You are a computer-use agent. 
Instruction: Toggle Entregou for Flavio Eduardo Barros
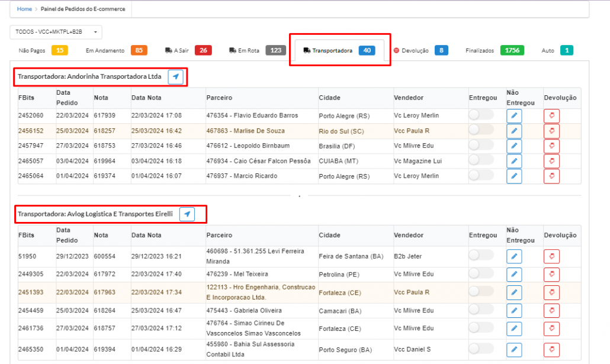(481, 115)
